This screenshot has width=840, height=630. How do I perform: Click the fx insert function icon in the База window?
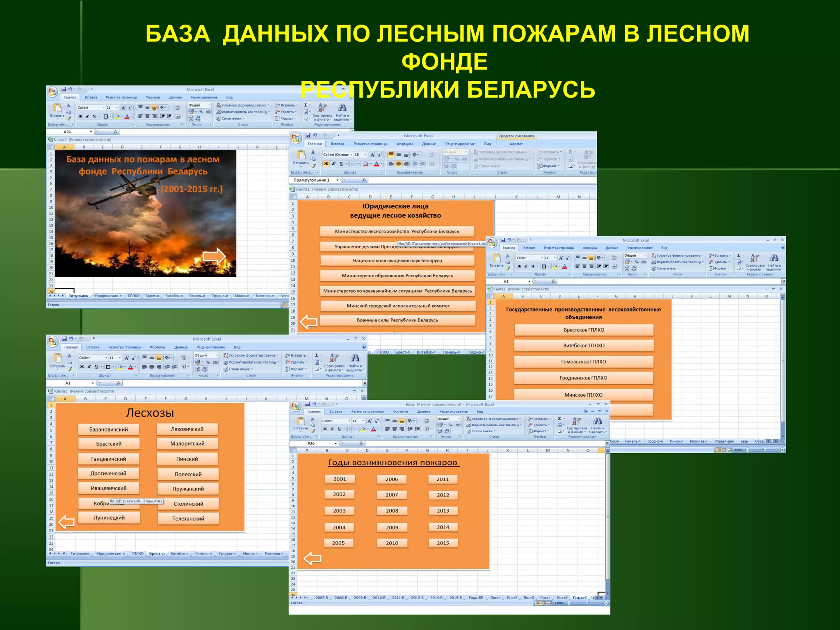(361, 443)
